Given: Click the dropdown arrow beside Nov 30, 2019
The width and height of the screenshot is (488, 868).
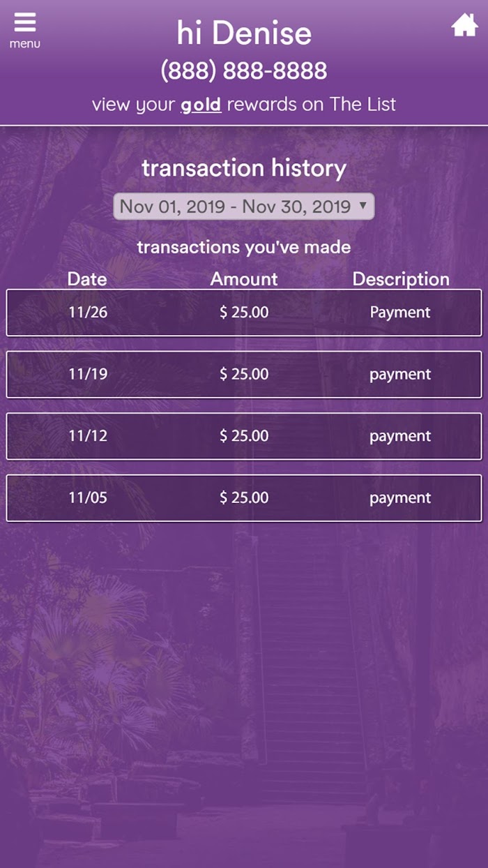Looking at the screenshot, I should coord(362,206).
